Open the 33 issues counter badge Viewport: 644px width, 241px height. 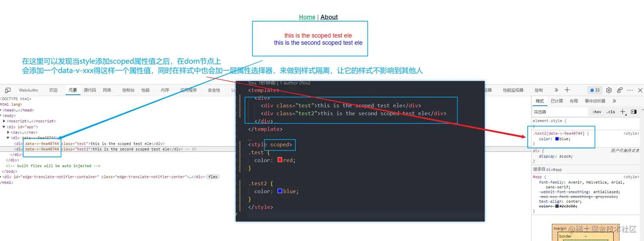(595, 90)
